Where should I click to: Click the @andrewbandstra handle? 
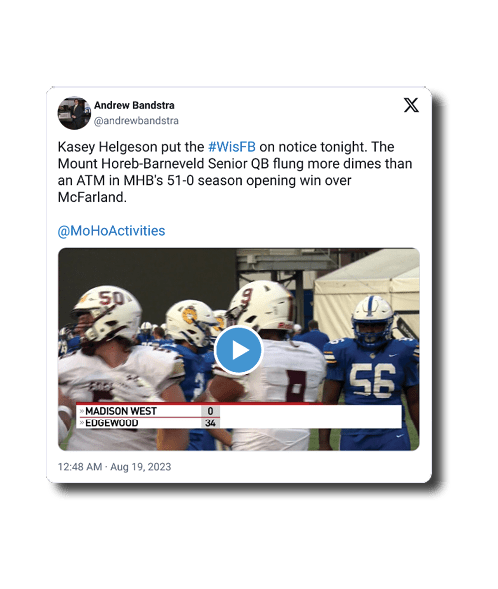[x=136, y=121]
